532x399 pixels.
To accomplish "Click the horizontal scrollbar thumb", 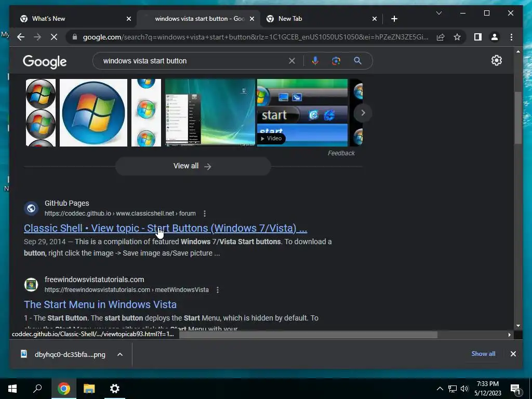I will click(x=308, y=335).
